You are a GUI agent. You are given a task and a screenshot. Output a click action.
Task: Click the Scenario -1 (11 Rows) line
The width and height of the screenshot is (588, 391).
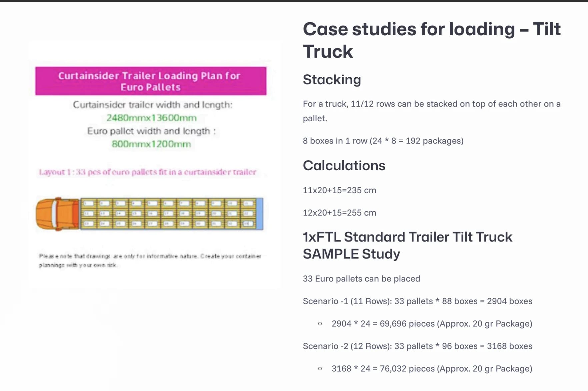pyautogui.click(x=417, y=301)
